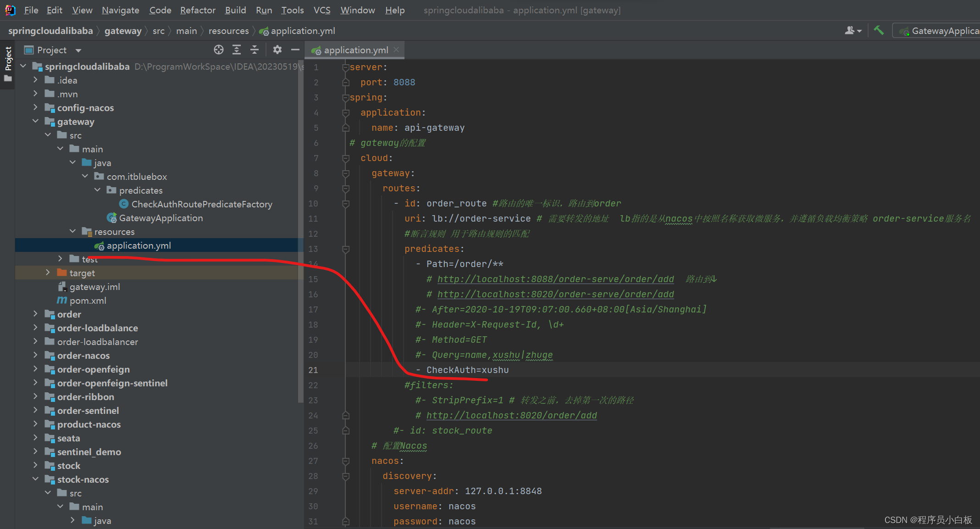
Task: Toggle code fold marker on line 13 predicates
Action: pyautogui.click(x=346, y=249)
